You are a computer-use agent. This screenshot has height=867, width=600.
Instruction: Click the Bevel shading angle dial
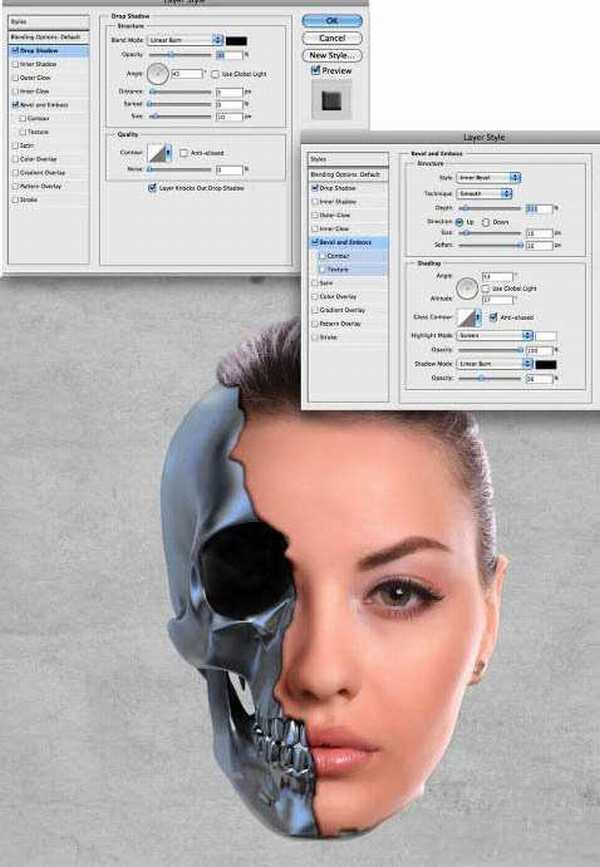pyautogui.click(x=466, y=291)
